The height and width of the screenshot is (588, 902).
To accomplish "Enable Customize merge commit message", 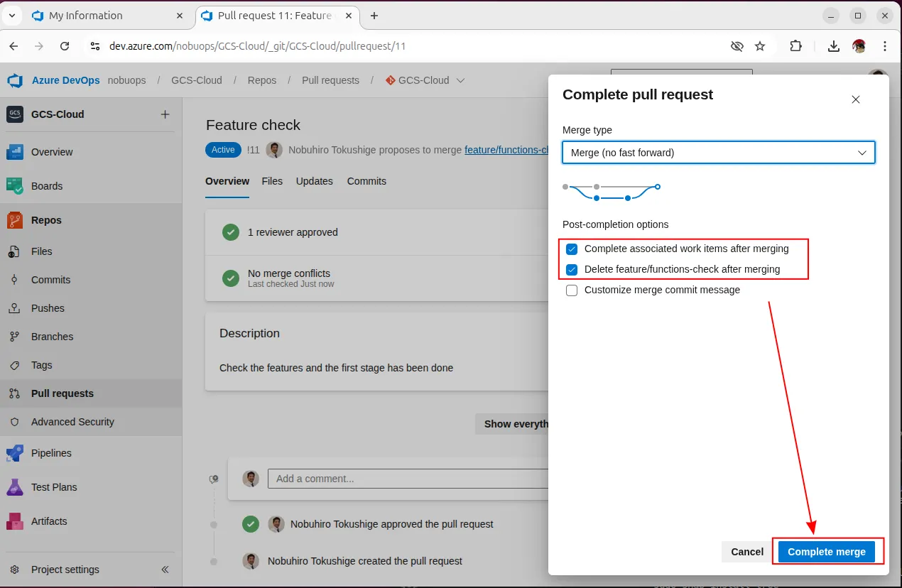I will 572,290.
